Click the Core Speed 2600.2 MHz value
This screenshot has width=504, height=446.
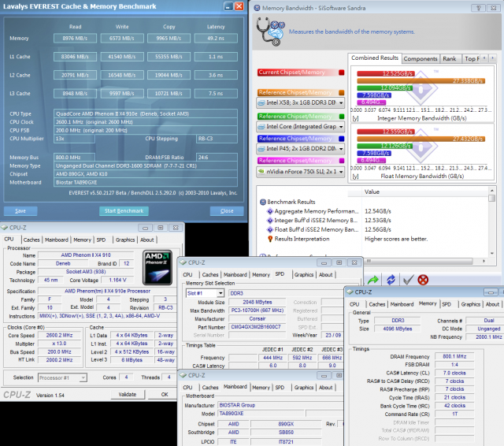[59, 335]
